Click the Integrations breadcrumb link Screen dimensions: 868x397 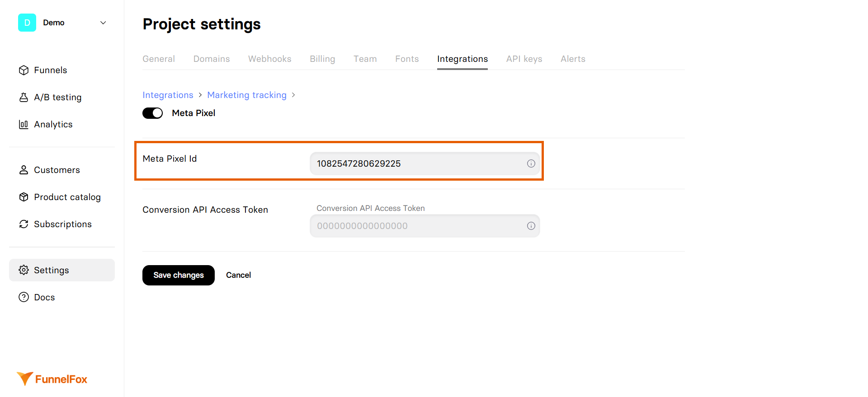tap(168, 95)
